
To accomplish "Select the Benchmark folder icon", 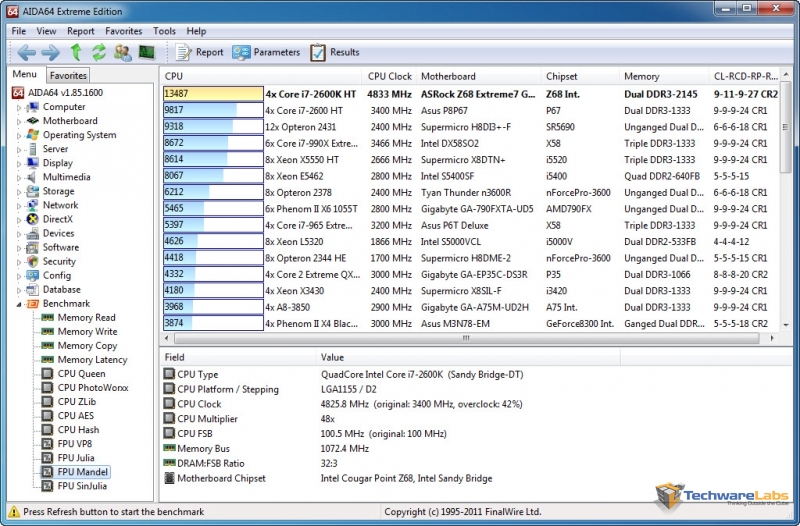I will (33, 304).
